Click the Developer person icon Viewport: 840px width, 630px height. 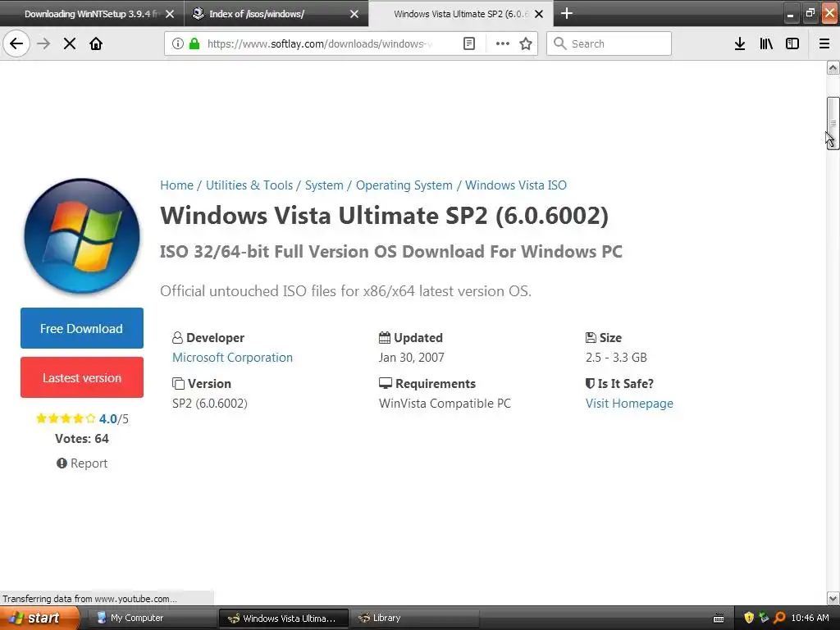(x=177, y=337)
